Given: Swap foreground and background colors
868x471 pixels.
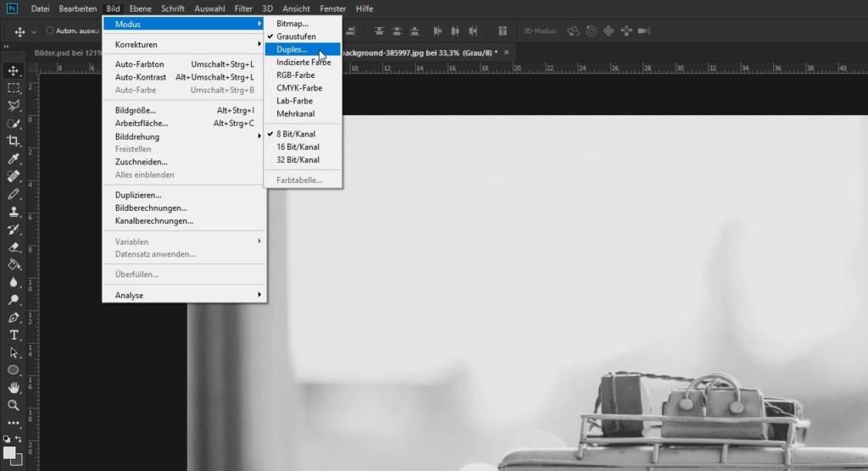Looking at the screenshot, I should [19, 439].
